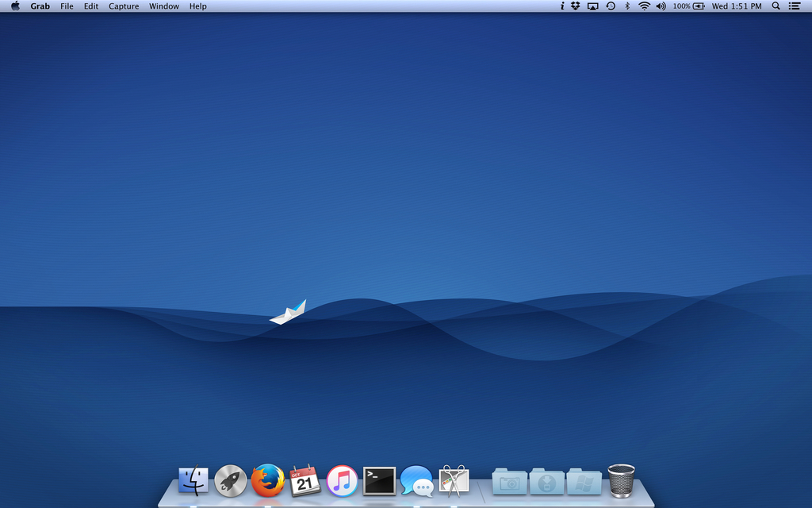
Task: Open the Wi-Fi status menu
Action: click(644, 6)
